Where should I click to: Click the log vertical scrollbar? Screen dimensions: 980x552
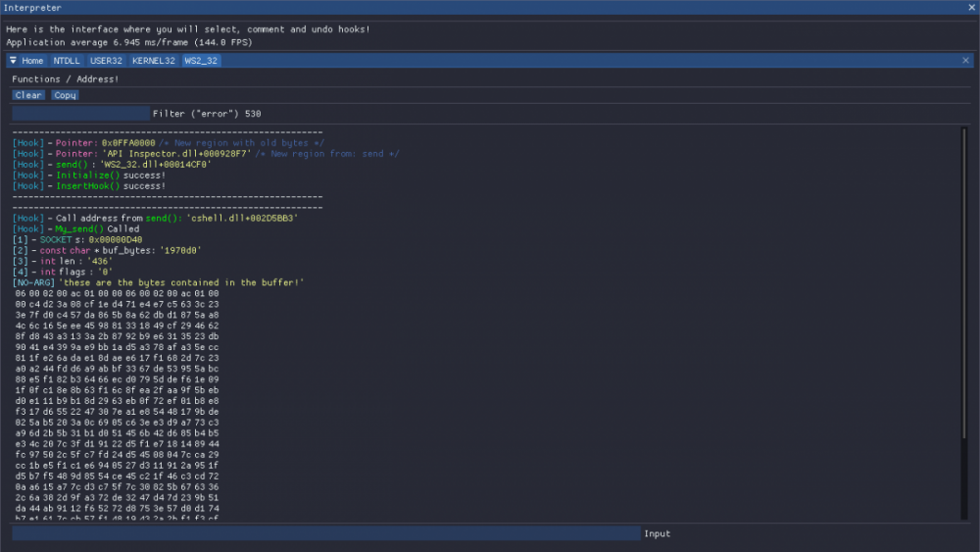click(963, 283)
